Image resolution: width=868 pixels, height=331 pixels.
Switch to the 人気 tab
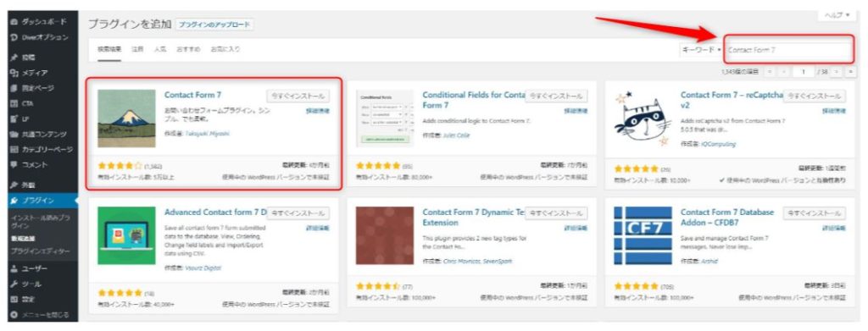tap(160, 49)
